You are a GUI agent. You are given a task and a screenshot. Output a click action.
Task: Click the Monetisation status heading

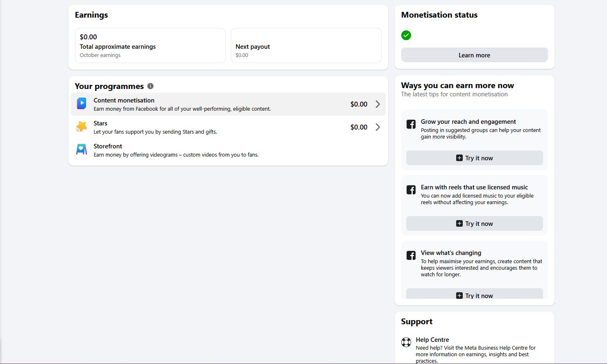tap(439, 15)
